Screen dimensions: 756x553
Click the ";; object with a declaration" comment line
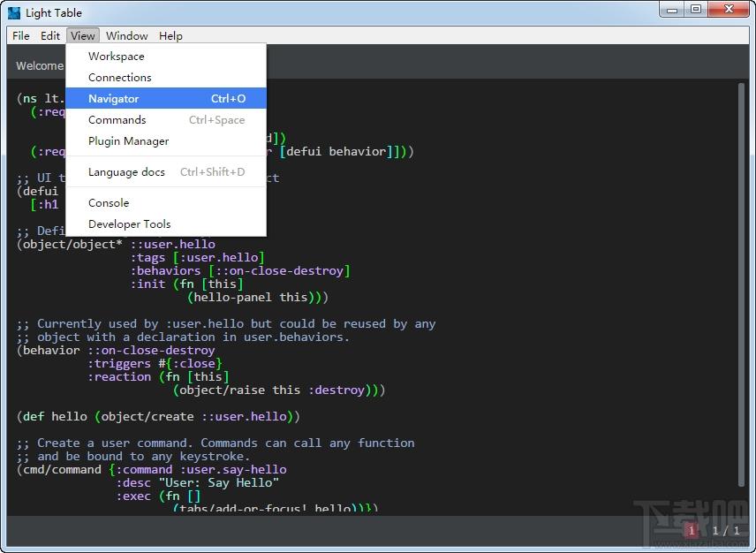coord(183,337)
